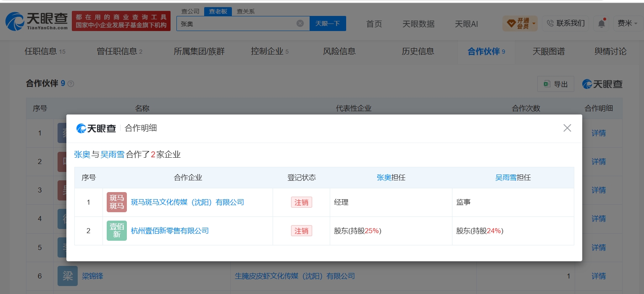Click 注销 status tag for 杭州壹佰新

pyautogui.click(x=302, y=231)
